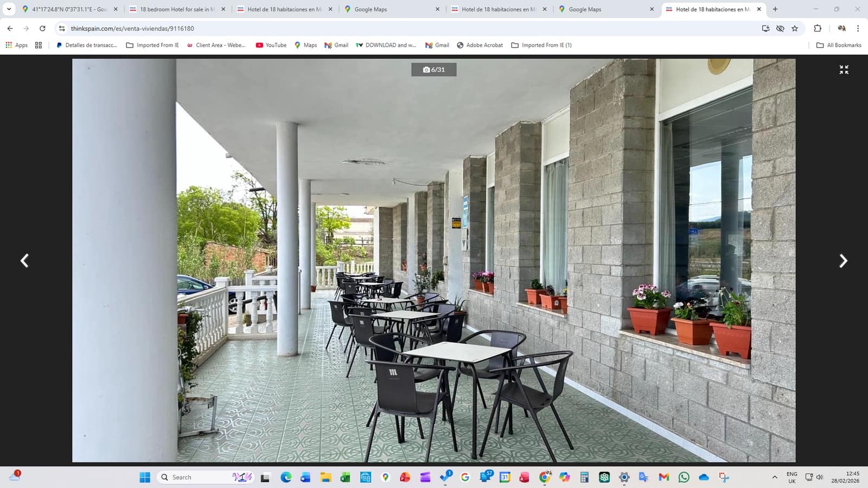Open the All Bookmarks folder

[x=838, y=45]
